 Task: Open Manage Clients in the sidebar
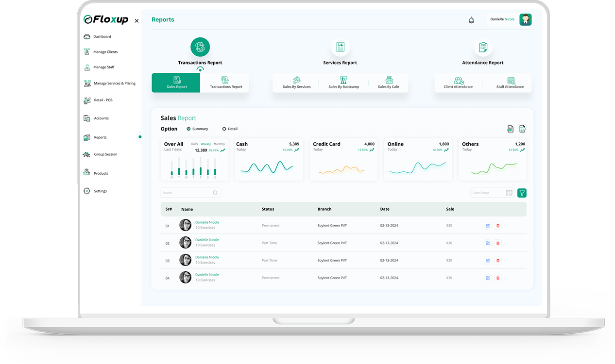(x=101, y=51)
